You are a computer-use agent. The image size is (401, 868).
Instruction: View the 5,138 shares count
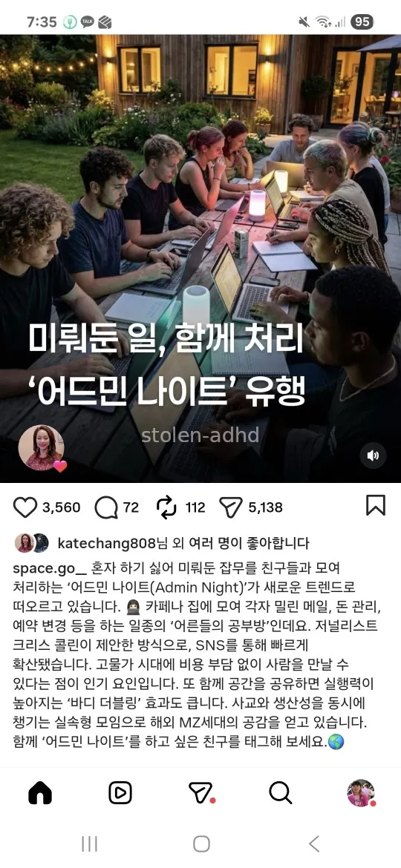(x=265, y=507)
